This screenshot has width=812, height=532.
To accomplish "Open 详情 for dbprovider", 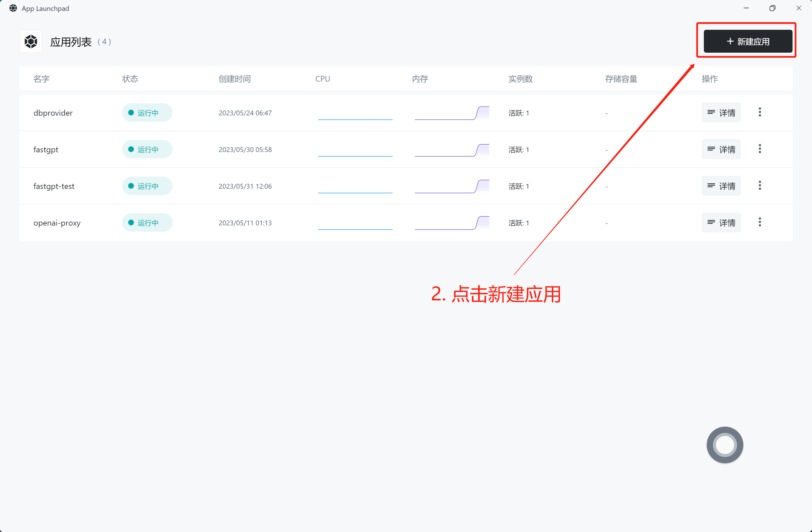I will (721, 113).
